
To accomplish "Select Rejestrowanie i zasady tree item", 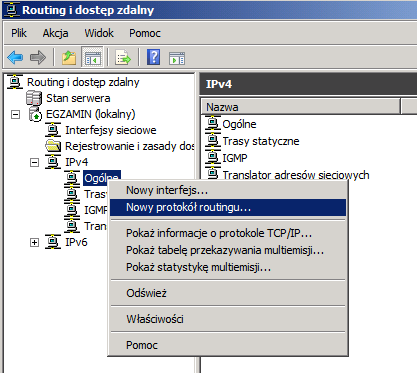I will tap(129, 146).
